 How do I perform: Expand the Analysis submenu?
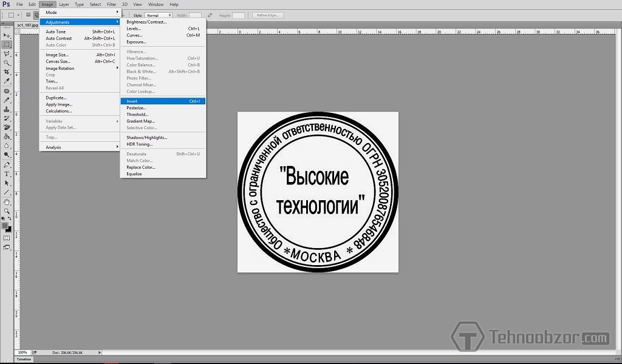(80, 147)
